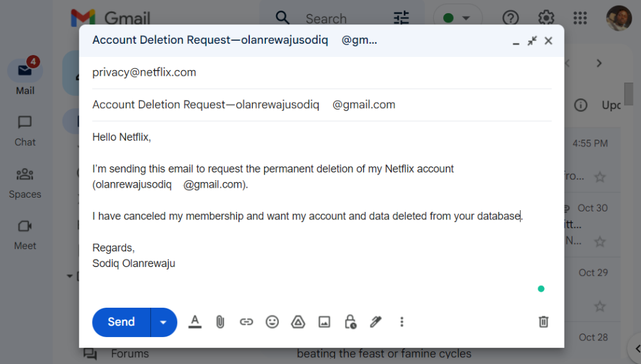Star the Oct 30 email
641x364 pixels.
tap(600, 241)
